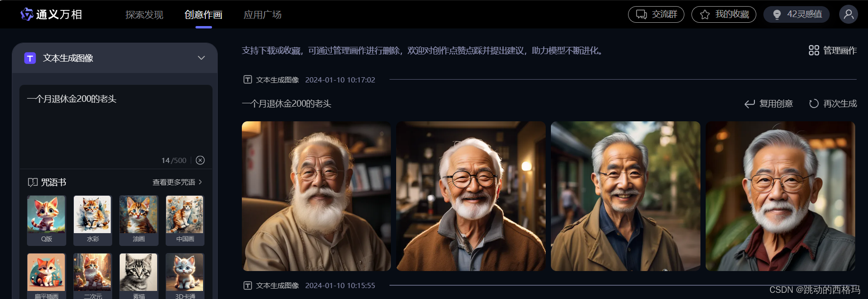The height and width of the screenshot is (299, 868).
Task: Select the 油画 style thumbnail
Action: pos(139,220)
